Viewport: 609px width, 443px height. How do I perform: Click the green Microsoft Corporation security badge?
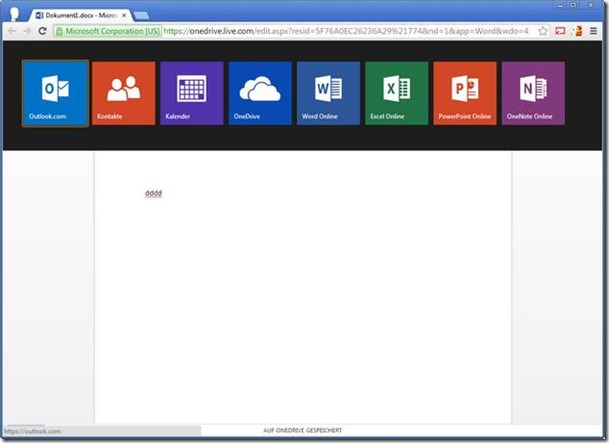pos(108,31)
